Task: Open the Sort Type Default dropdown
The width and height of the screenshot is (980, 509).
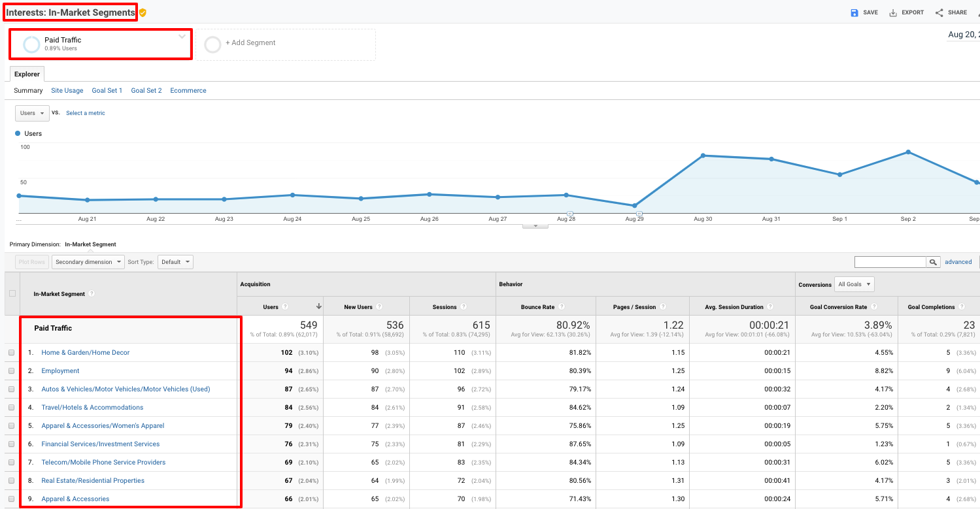Action: [x=175, y=262]
